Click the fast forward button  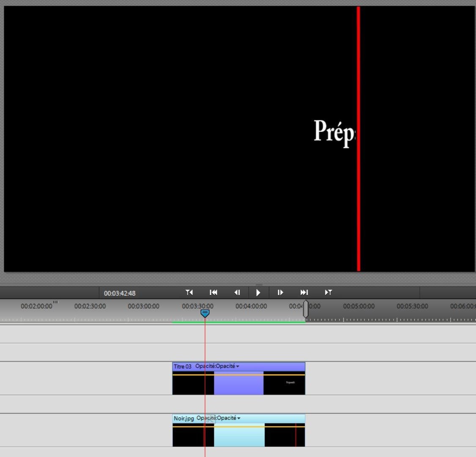click(x=304, y=292)
